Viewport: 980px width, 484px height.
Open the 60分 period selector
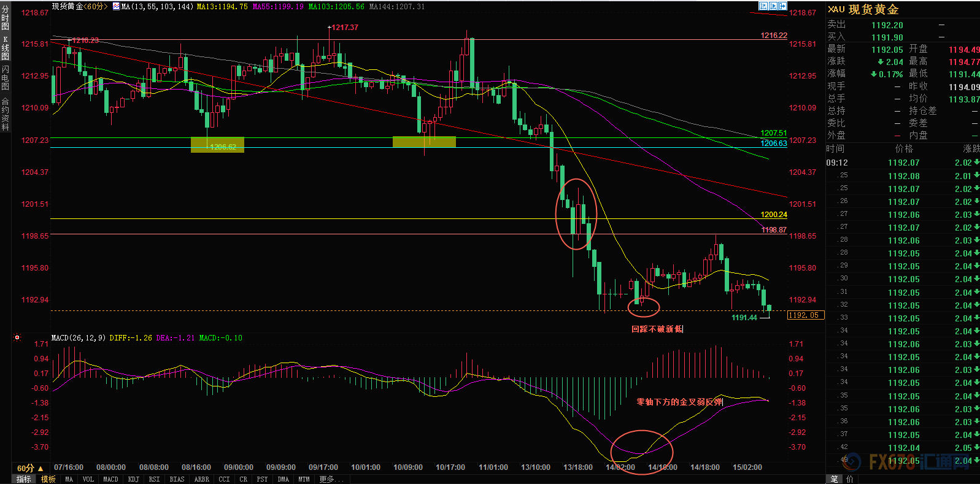click(x=30, y=468)
